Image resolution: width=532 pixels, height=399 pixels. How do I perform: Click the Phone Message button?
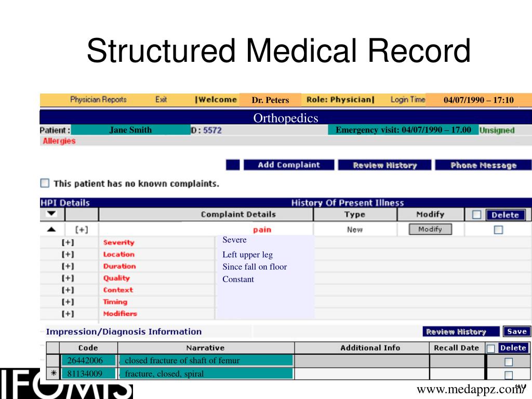(483, 165)
